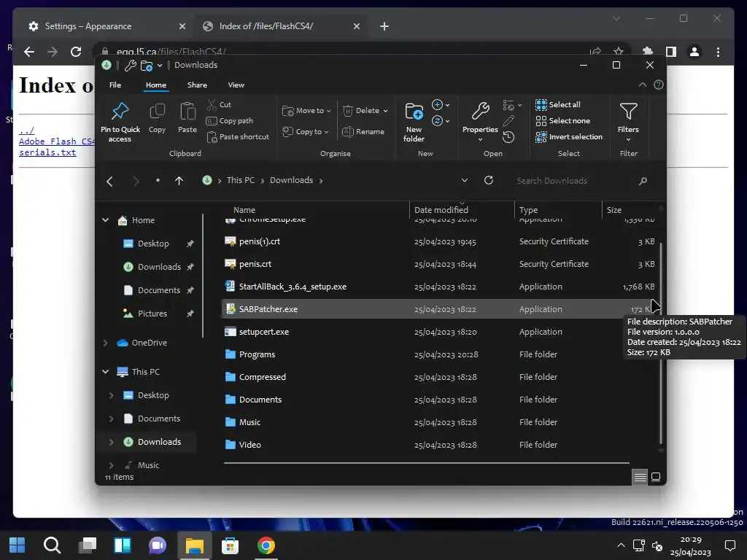The height and width of the screenshot is (560, 747).
Task: Open the Filters dropdown
Action: point(628,122)
